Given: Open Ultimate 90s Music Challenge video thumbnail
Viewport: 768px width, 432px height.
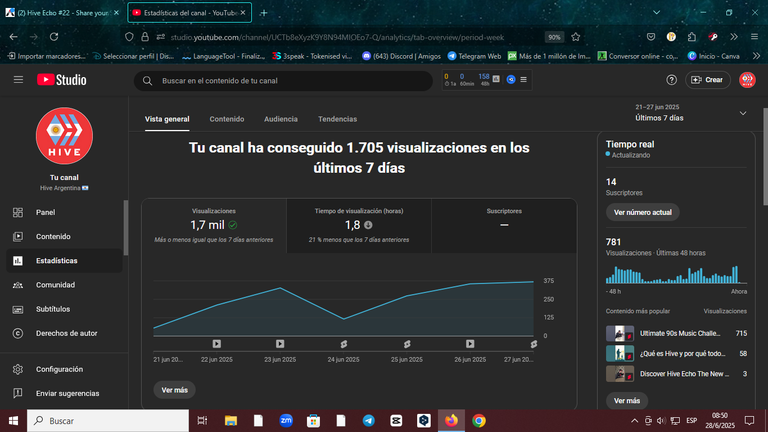Looking at the screenshot, I should (620, 333).
